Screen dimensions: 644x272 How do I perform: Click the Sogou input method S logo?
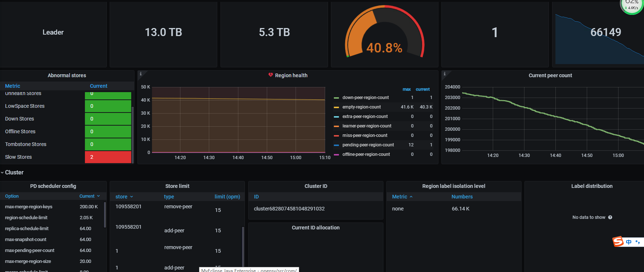618,241
